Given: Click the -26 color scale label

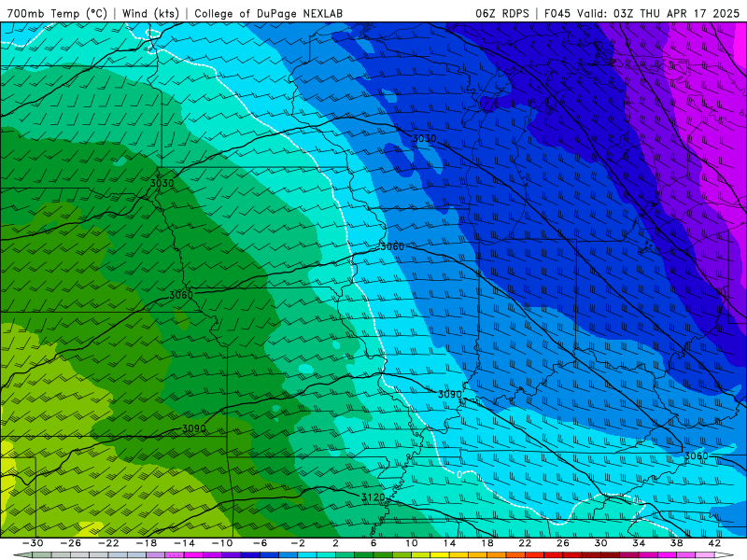Looking at the screenshot, I should click(x=71, y=543).
